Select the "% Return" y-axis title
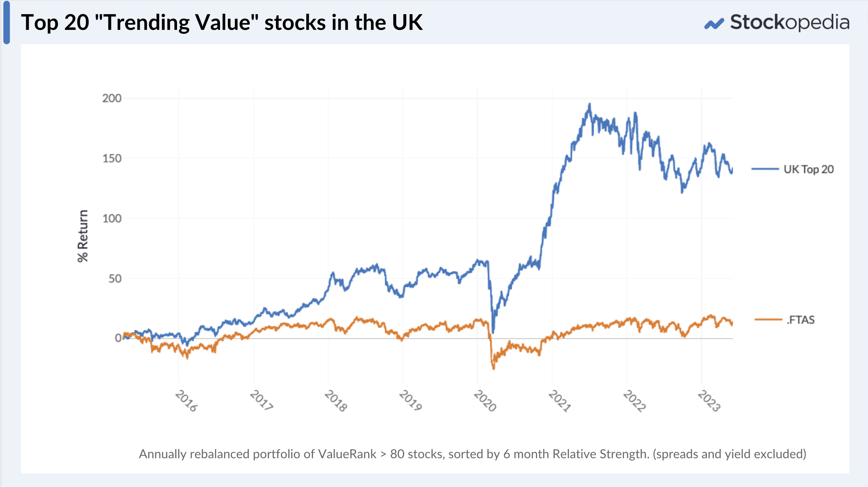This screenshot has width=868, height=487. pyautogui.click(x=83, y=236)
